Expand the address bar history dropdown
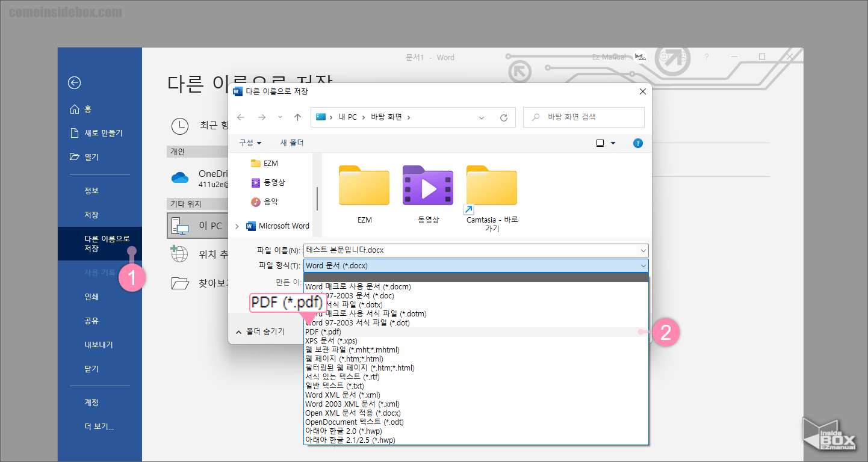Image resolution: width=868 pixels, height=462 pixels. point(482,117)
